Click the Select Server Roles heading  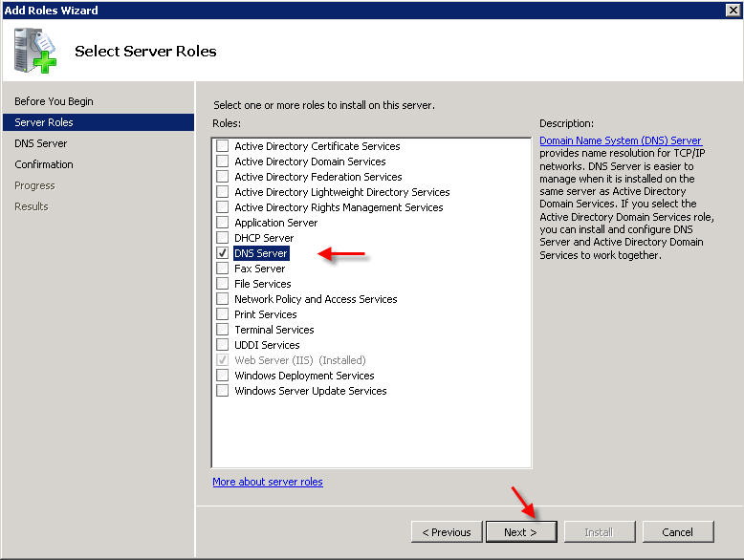(x=145, y=52)
